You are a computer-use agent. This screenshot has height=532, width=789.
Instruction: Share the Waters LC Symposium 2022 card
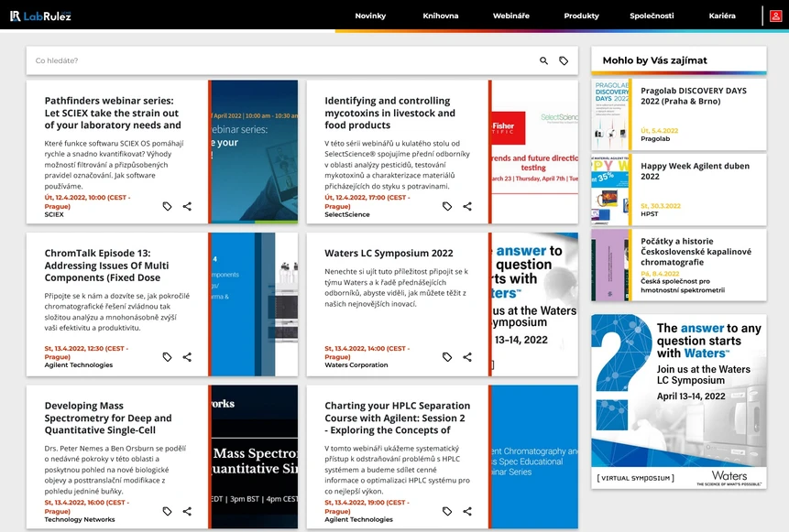tap(467, 357)
